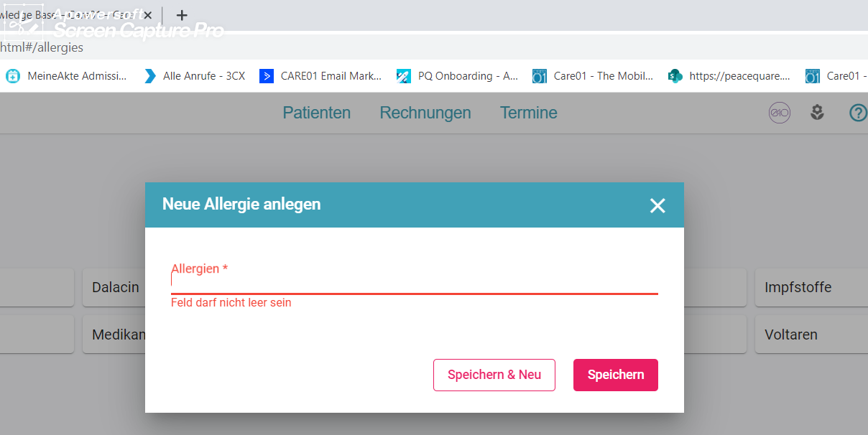Open the help question mark icon
Viewport: 868px width, 435px height.
coord(858,113)
